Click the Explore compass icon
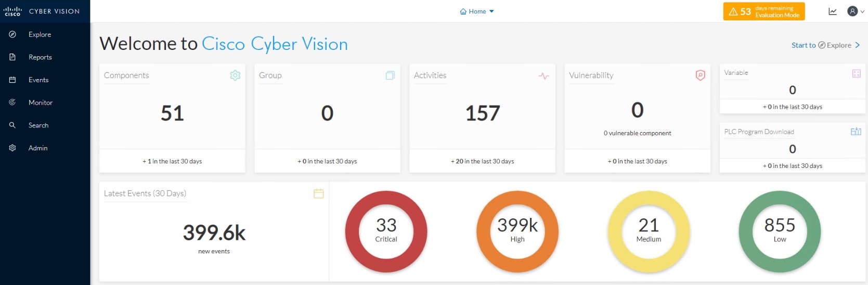868x285 pixels. coord(12,34)
